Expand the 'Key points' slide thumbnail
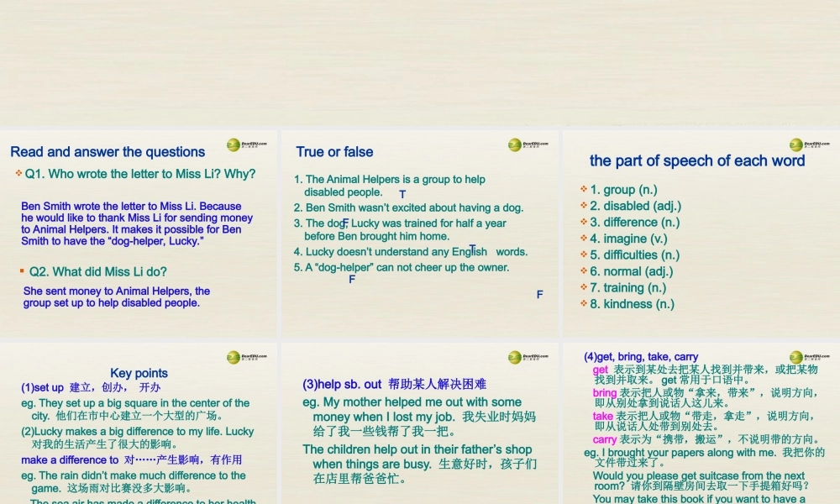 coord(139,420)
